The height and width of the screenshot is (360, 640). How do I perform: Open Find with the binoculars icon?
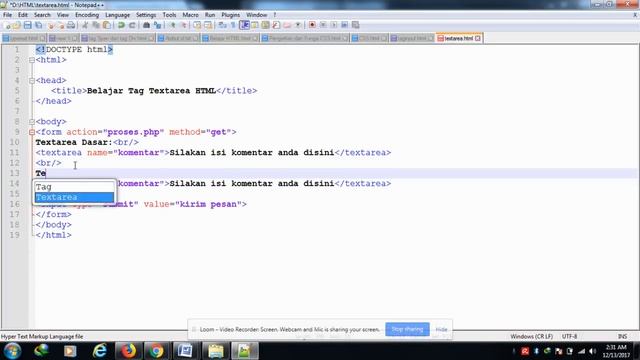coord(146,25)
